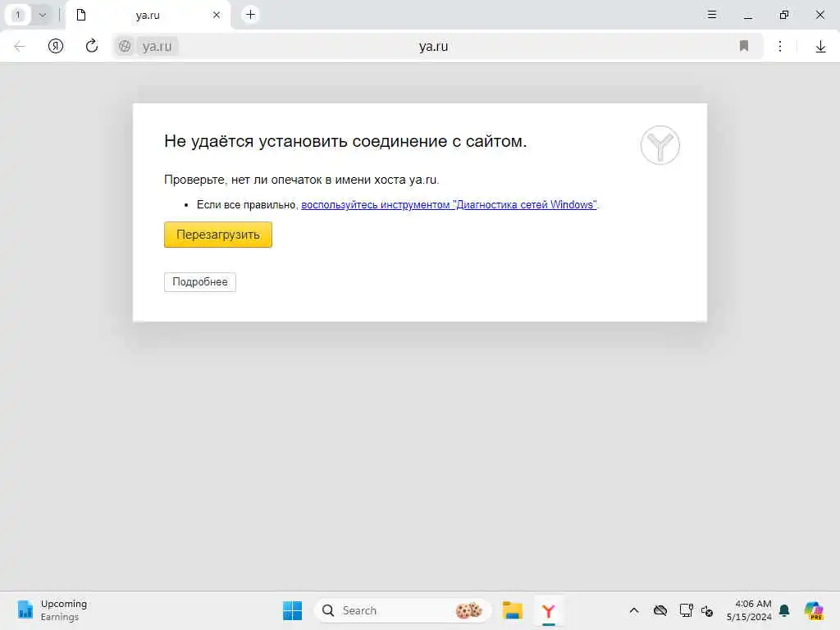Open the clock showing 4:06 AM

pos(749,610)
